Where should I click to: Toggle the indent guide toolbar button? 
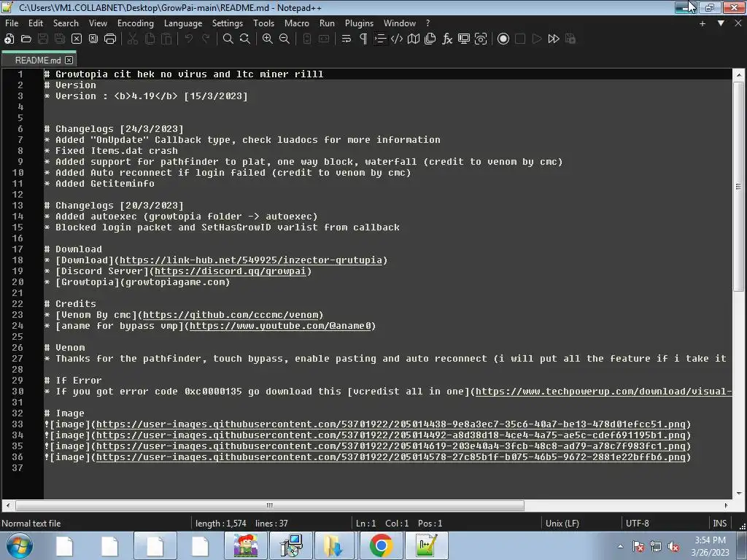tap(379, 39)
